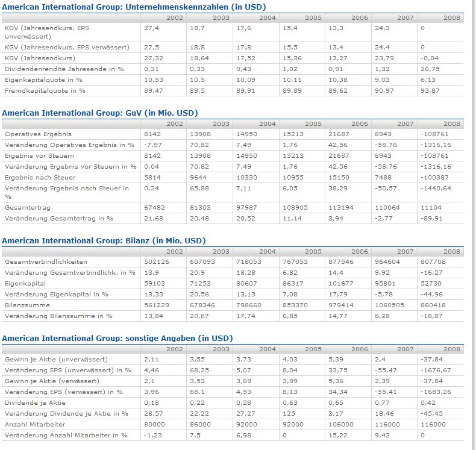
Task: Select row label 'Gesamtverbindlichkeiten'
Action: coord(46,262)
